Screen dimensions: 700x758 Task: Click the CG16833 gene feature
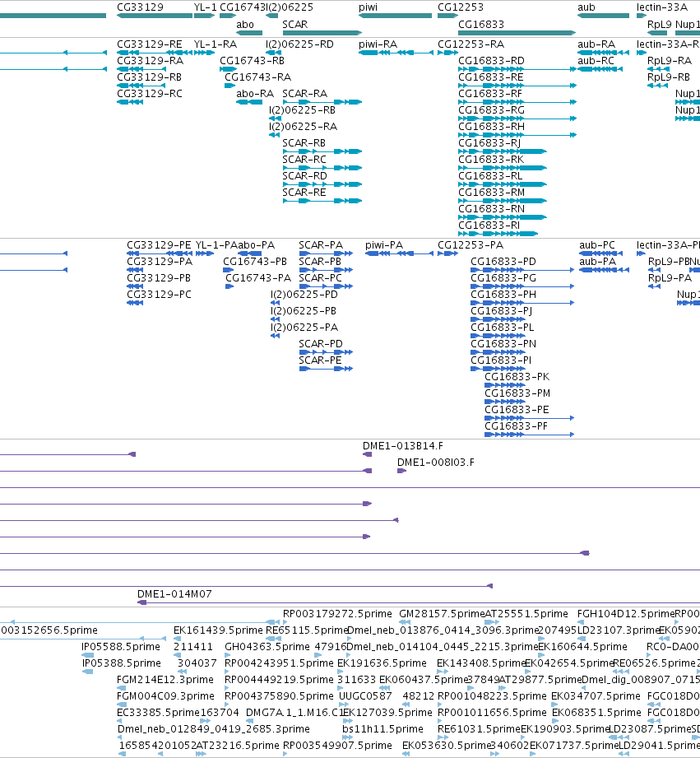pos(517,33)
